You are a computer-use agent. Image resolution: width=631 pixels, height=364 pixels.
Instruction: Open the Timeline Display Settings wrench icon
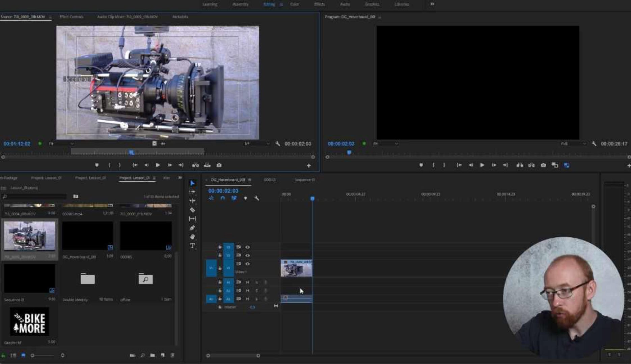[256, 199]
